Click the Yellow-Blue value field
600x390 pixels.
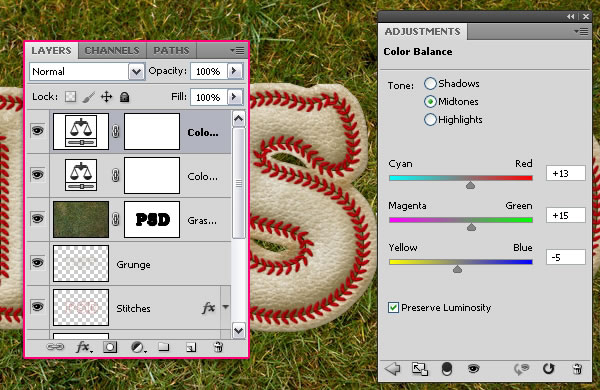pos(566,257)
